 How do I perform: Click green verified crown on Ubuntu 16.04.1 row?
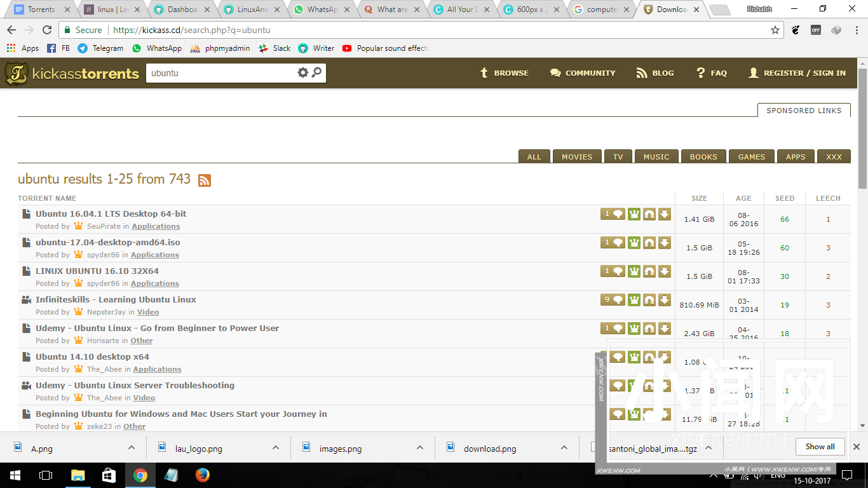tap(634, 214)
